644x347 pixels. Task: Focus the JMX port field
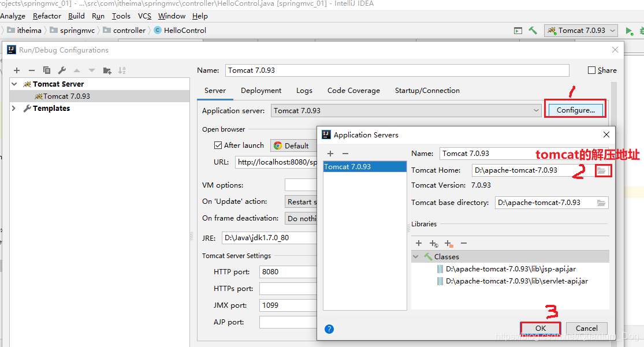pos(288,305)
